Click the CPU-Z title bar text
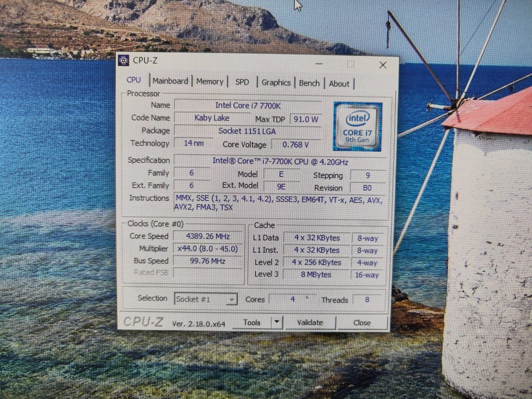532x399 pixels. (145, 60)
